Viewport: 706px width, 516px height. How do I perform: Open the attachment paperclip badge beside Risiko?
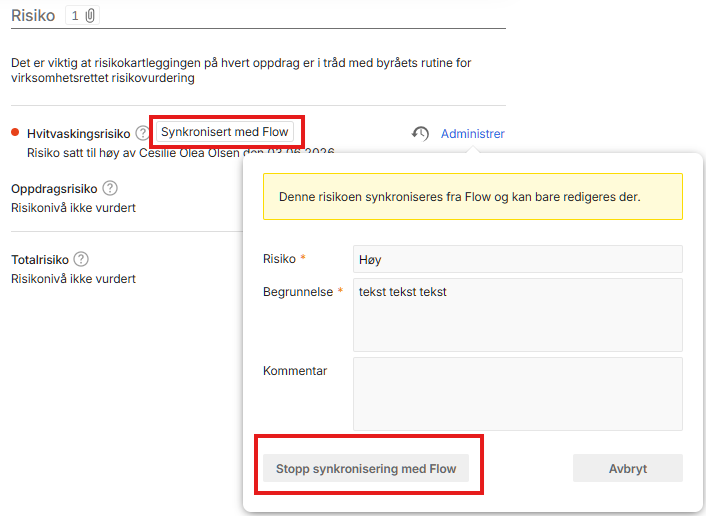point(82,16)
